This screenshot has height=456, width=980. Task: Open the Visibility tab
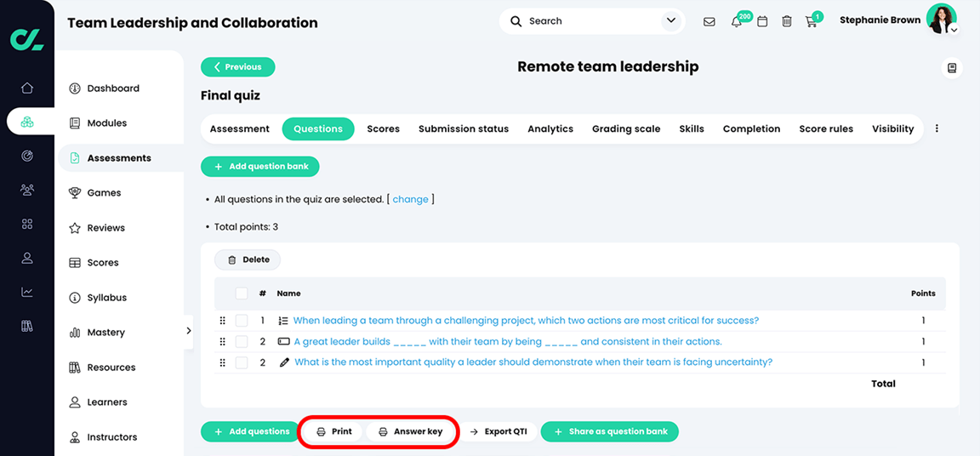tap(893, 128)
